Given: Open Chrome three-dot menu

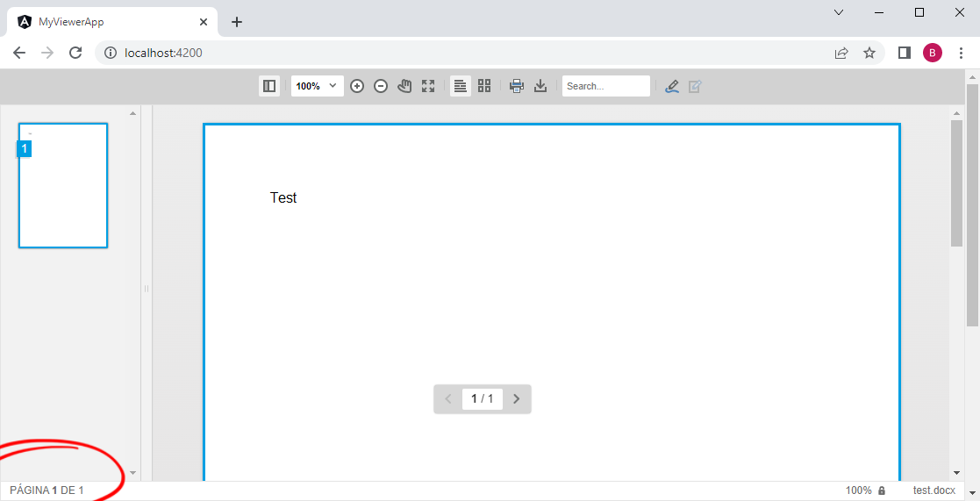Looking at the screenshot, I should tap(962, 54).
